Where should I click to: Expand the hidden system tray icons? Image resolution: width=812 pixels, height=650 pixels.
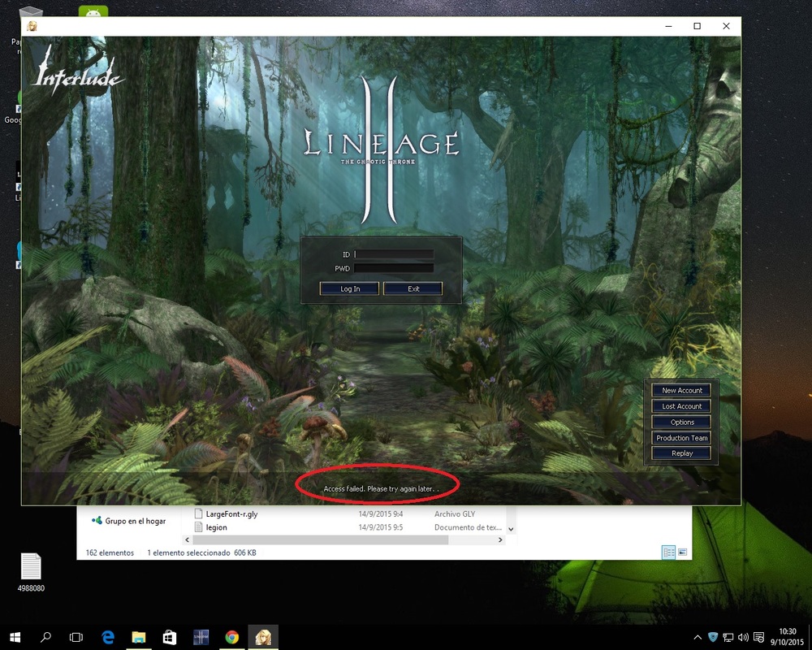pyautogui.click(x=698, y=637)
